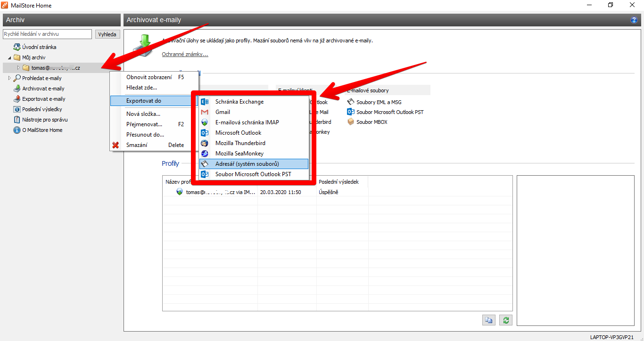Image resolution: width=644 pixels, height=341 pixels.
Task: Click the O MailStore Home info icon
Action: click(x=17, y=130)
